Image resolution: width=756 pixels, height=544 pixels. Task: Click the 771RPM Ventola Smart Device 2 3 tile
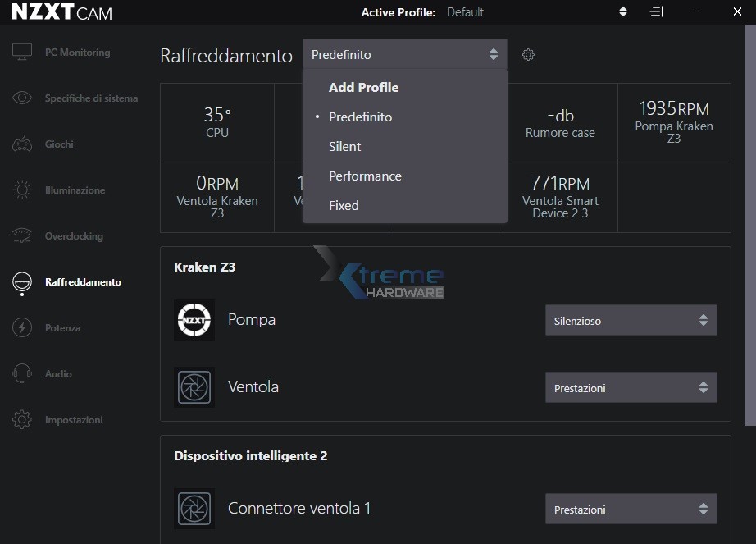[560, 195]
